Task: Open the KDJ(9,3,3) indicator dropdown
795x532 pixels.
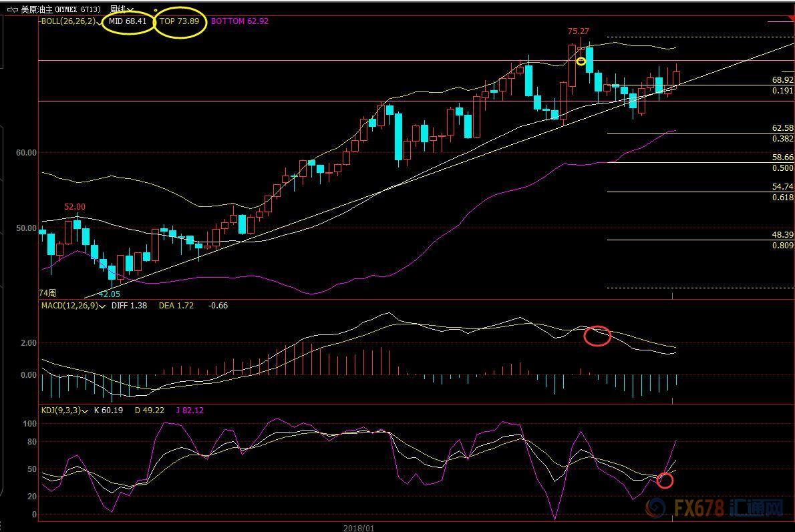Action: (84, 411)
